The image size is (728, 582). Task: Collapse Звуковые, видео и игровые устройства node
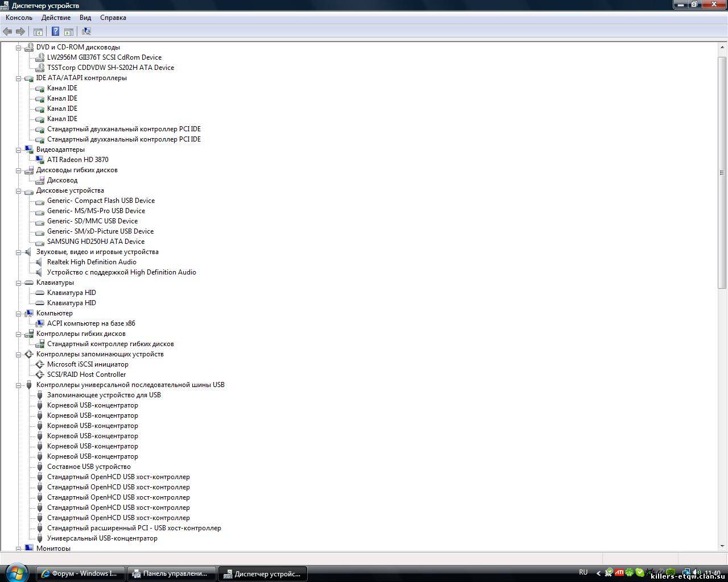click(x=18, y=252)
